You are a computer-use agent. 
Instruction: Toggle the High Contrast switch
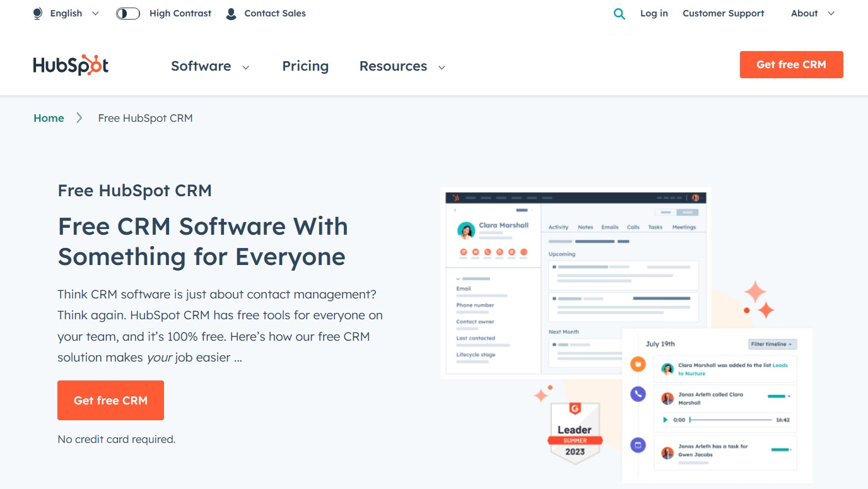(x=128, y=13)
